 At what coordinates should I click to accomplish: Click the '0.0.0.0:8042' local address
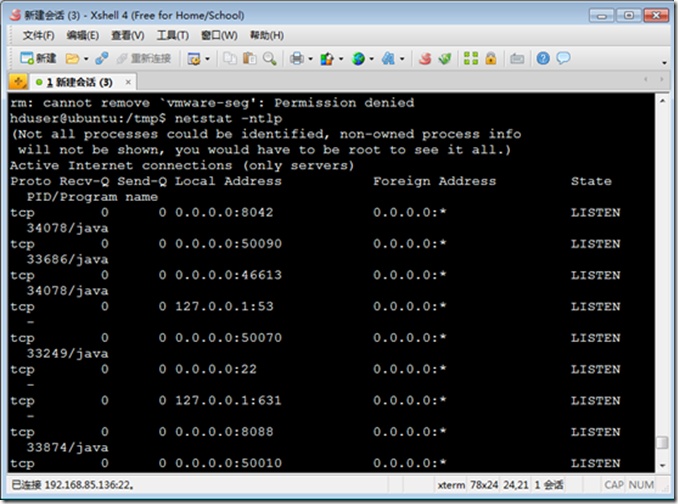224,212
